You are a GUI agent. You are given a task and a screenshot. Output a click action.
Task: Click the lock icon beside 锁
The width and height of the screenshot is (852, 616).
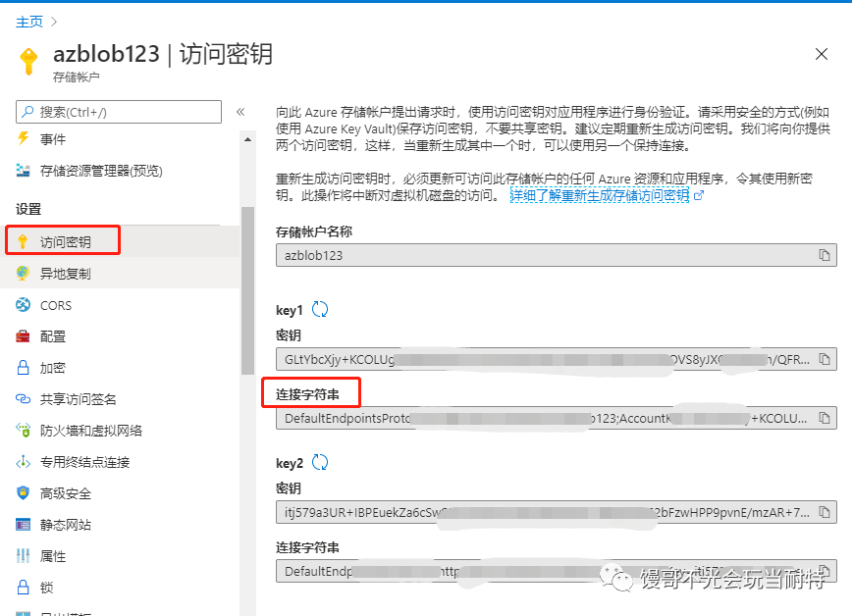[x=23, y=588]
